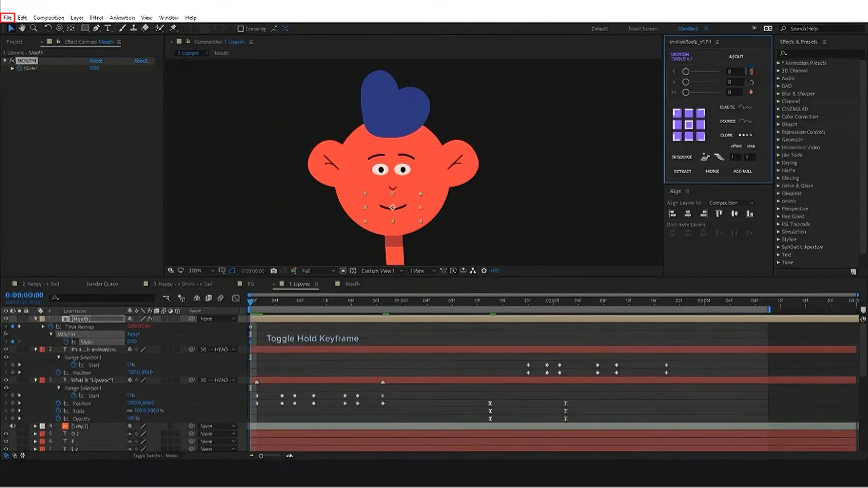The height and width of the screenshot is (488, 868).
Task: Select the Zoom magnifier tool
Action: point(34,28)
